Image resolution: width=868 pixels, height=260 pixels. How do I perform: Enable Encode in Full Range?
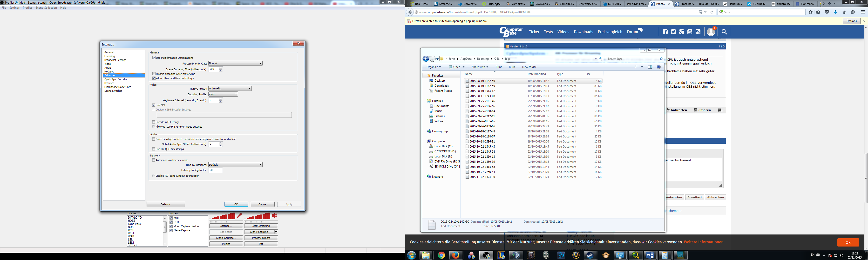[154, 122]
